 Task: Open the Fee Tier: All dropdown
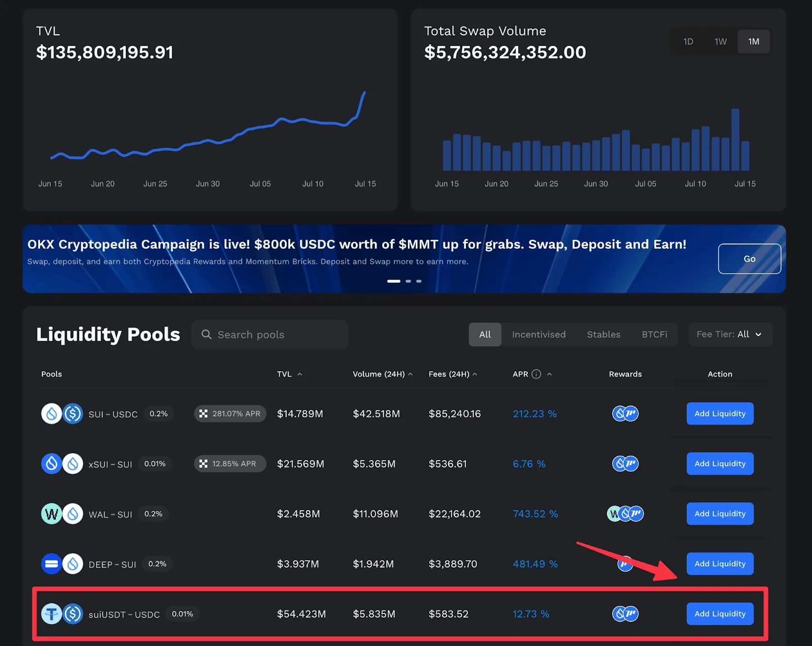730,335
